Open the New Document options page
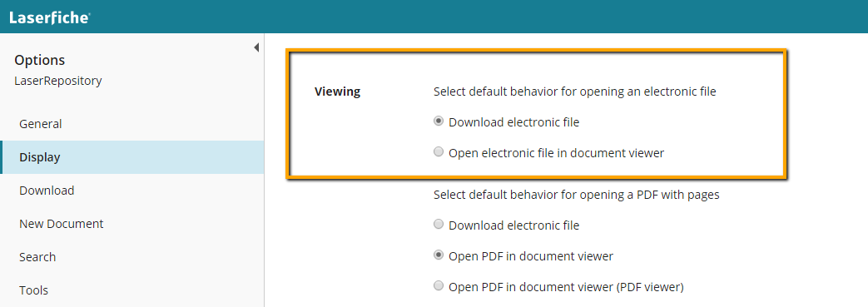Screen dimensions: 868x307 [62, 224]
